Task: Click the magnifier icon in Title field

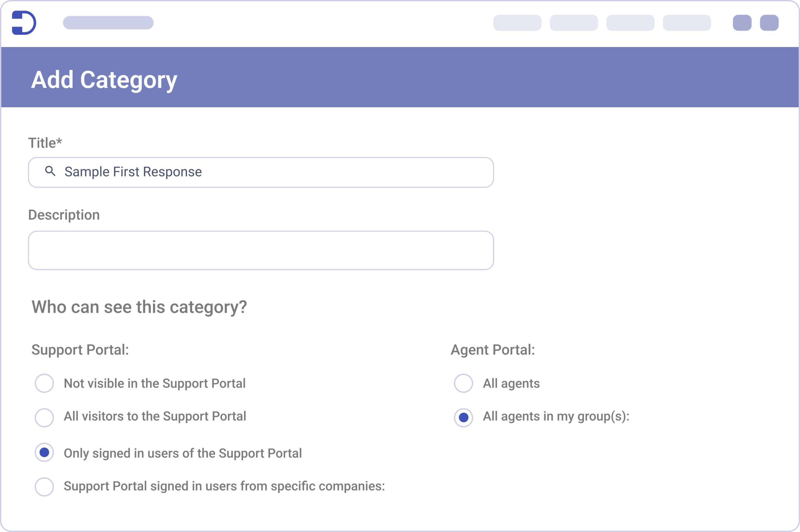Action: [x=50, y=171]
